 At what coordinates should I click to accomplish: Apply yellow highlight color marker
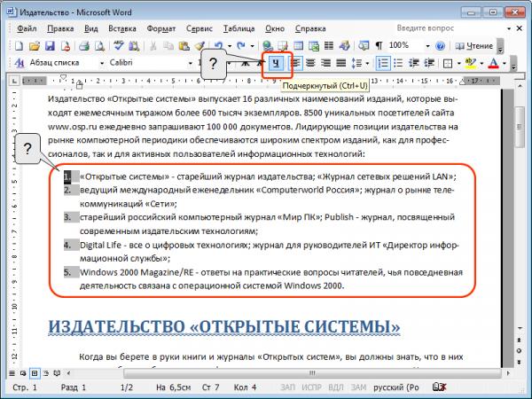tap(471, 63)
